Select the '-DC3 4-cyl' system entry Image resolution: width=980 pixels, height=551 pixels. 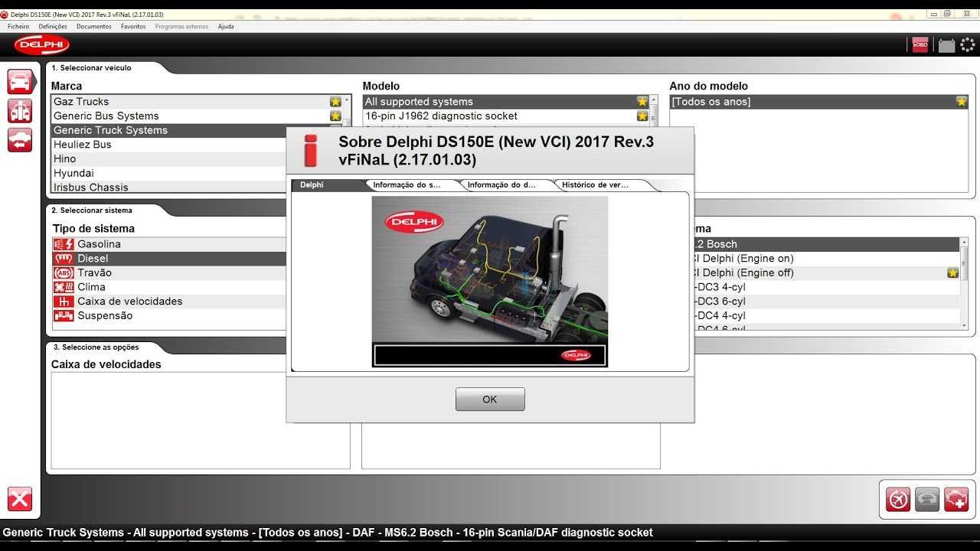(x=827, y=287)
